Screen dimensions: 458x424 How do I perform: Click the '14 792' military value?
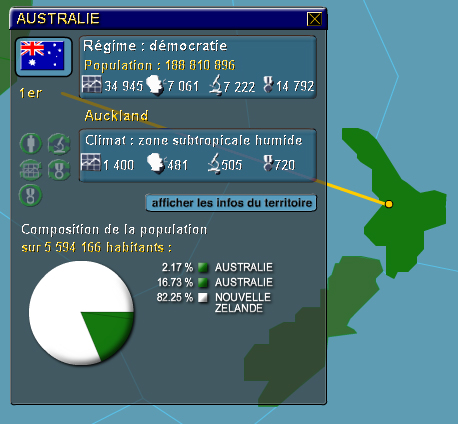tap(295, 86)
